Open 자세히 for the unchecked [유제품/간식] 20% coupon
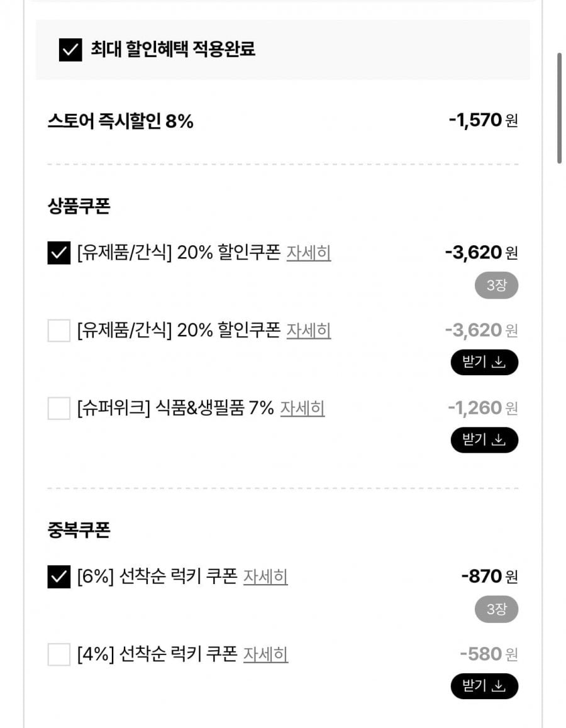This screenshot has height=728, width=566. point(309,331)
